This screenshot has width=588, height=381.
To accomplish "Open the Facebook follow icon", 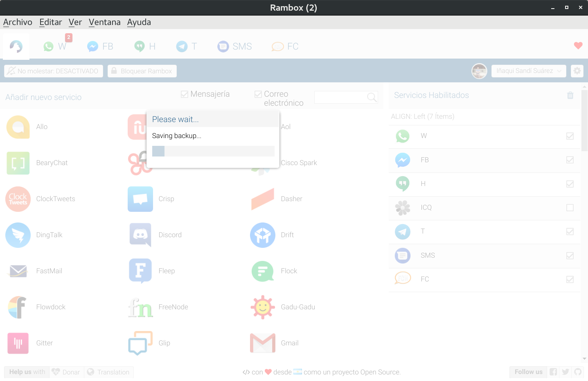I will click(x=553, y=372).
